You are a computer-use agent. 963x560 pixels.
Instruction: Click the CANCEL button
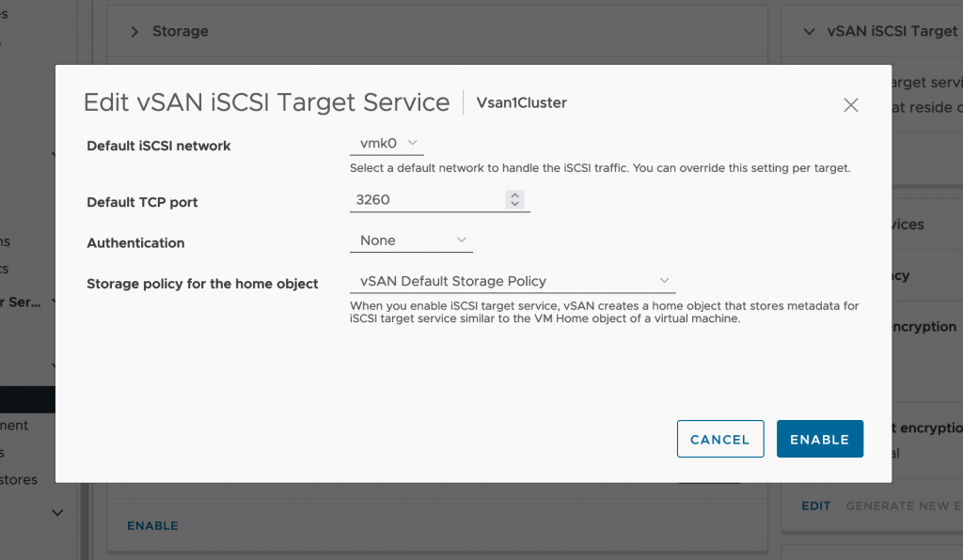tap(720, 439)
